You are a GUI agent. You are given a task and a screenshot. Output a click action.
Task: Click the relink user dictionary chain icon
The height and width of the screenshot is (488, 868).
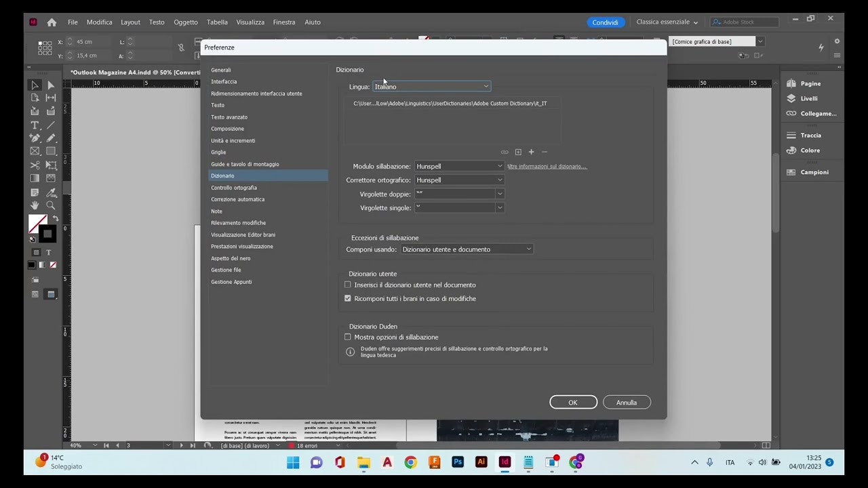(x=505, y=152)
